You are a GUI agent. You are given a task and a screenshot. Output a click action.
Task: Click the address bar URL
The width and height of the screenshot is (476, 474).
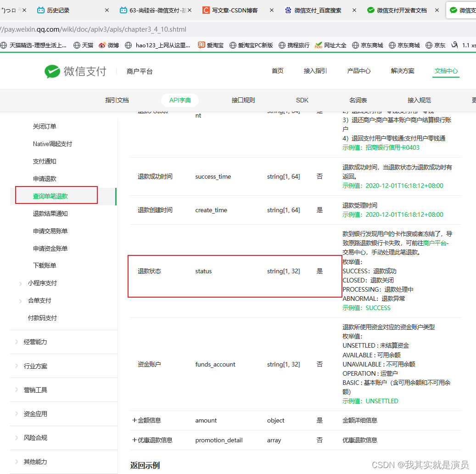point(93,29)
